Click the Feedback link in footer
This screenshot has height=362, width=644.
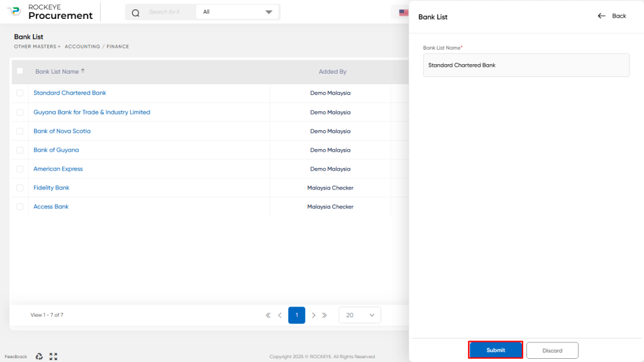click(16, 357)
